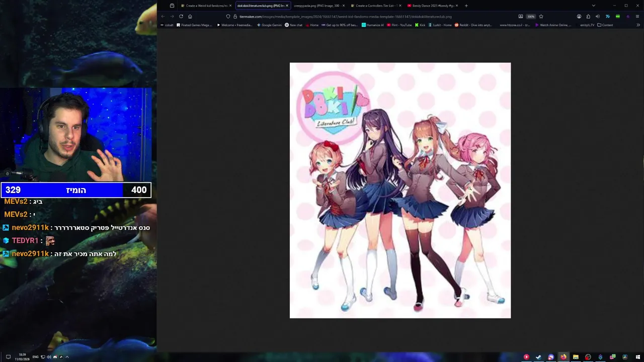
Task: Open File Explorer folder in taskbar
Action: (x=576, y=357)
